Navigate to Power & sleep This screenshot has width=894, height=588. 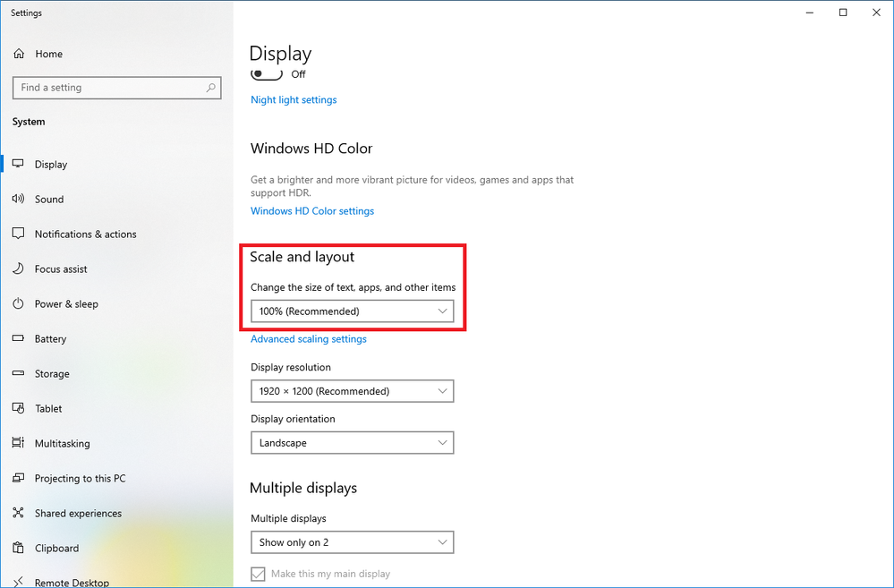coord(117,304)
